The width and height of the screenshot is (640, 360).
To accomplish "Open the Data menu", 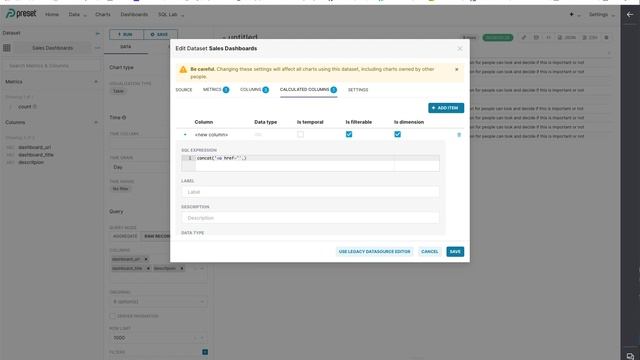I will pos(77,14).
